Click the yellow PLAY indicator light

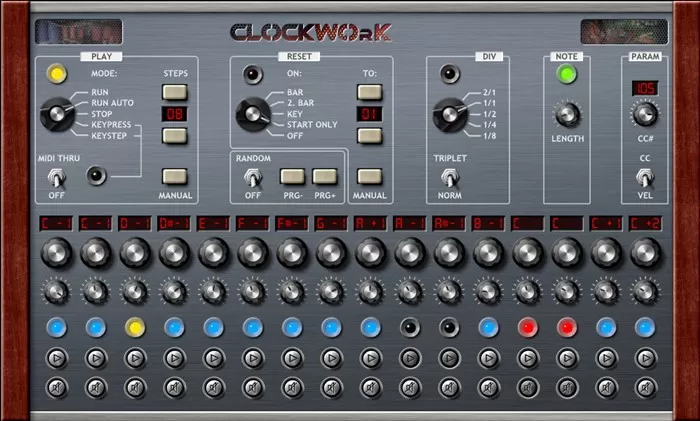coord(57,74)
